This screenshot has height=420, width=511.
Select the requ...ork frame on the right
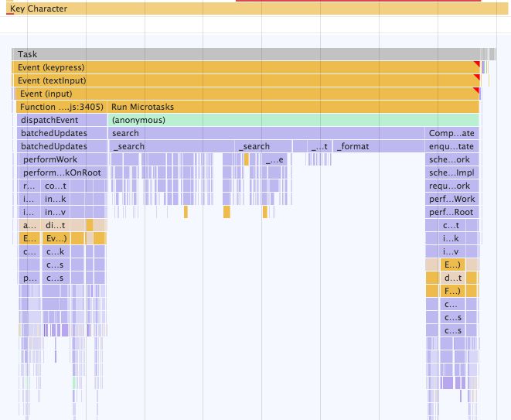tap(452, 186)
